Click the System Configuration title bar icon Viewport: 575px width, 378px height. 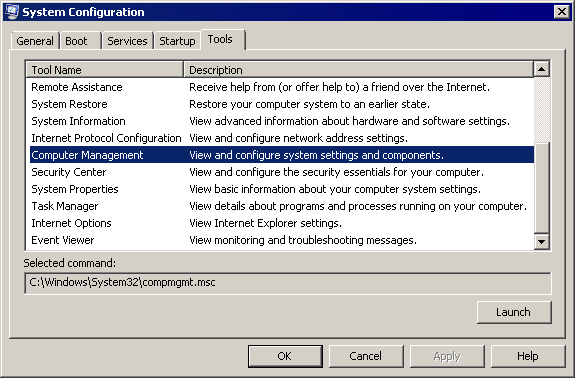[x=12, y=12]
